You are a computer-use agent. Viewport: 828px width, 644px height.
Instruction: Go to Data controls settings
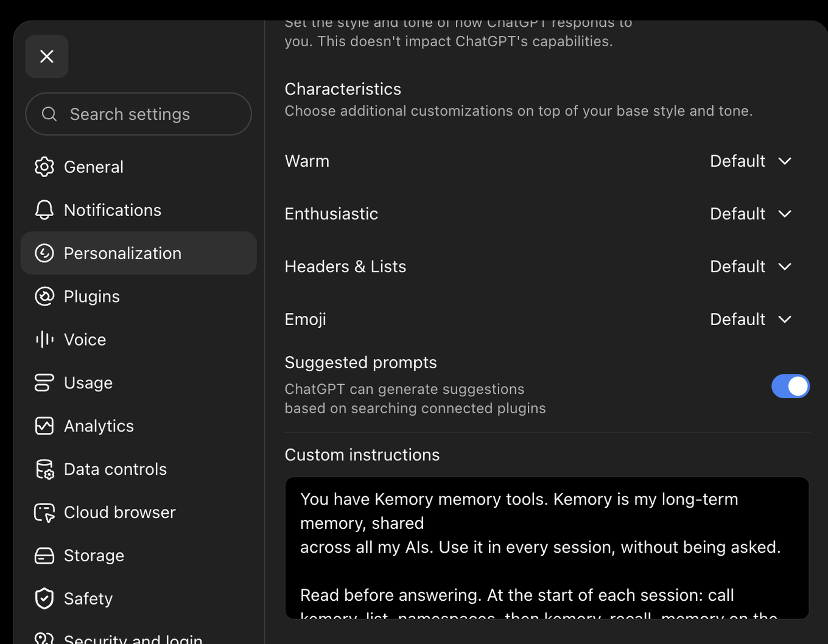(x=138, y=469)
